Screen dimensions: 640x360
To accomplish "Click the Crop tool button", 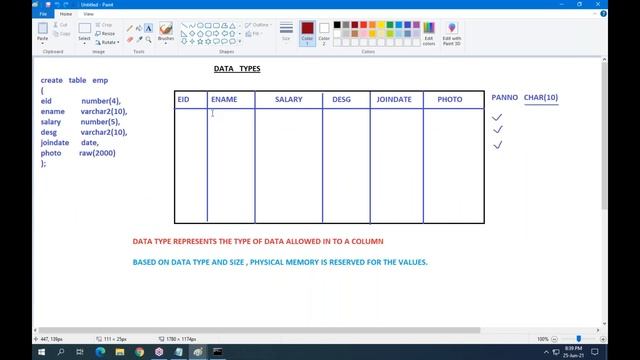I will point(104,25).
